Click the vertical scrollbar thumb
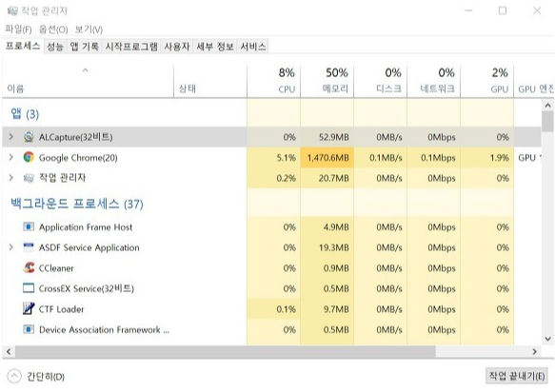This screenshot has width=555, height=392. (x=547, y=122)
